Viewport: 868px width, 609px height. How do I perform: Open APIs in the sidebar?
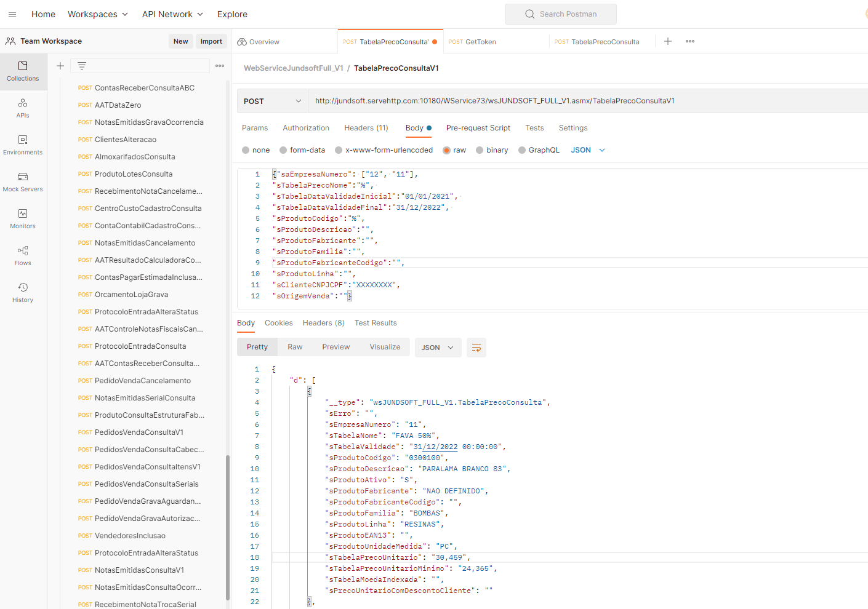(x=23, y=108)
